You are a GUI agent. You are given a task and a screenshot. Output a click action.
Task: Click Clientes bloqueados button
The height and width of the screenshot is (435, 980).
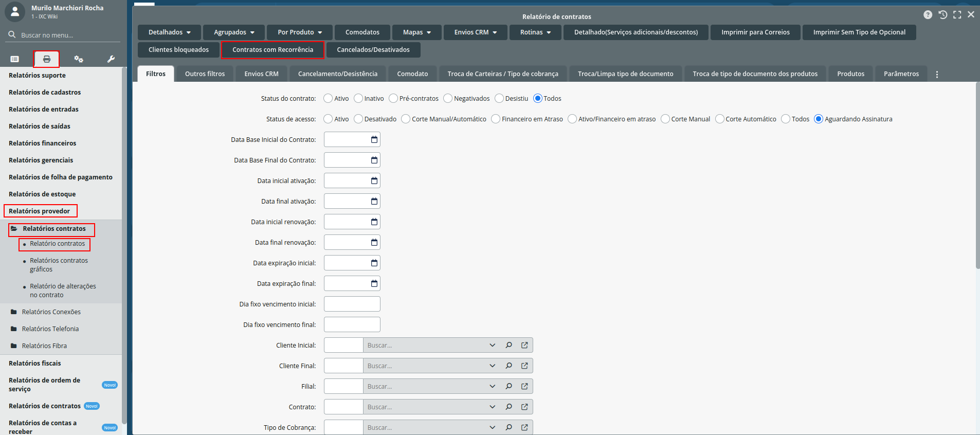(178, 50)
